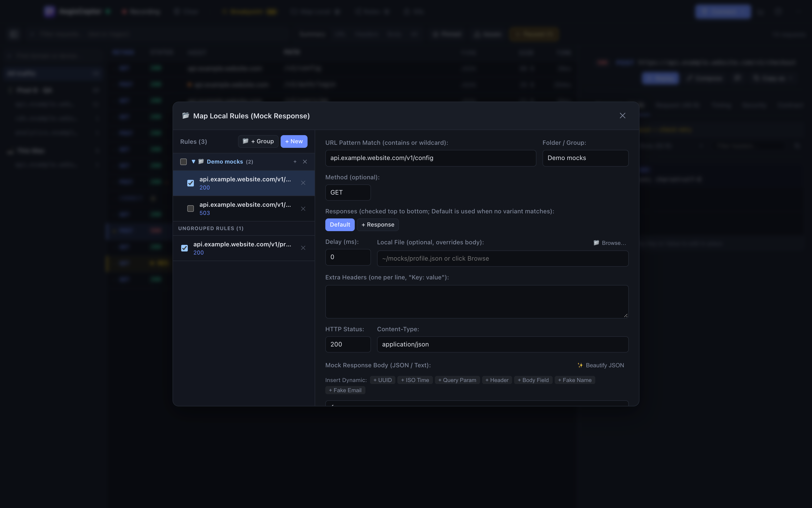Click the Rules (3) label
812x508 pixels.
pos(194,142)
